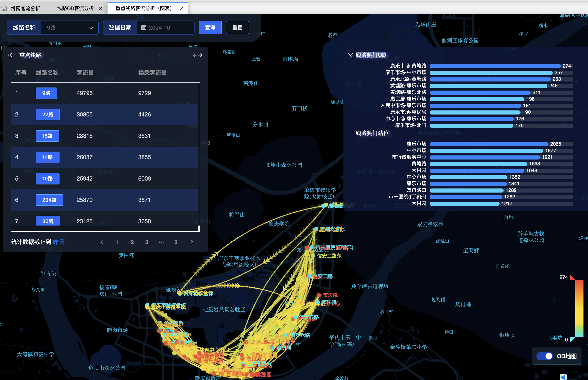Select the 14路 route tag
The image size is (588, 380).
tap(47, 157)
